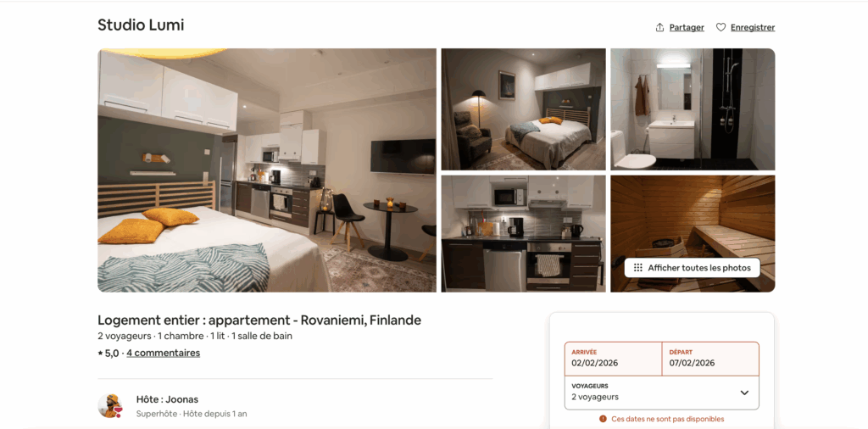This screenshot has width=868, height=429.
Task: Click the star rating icon
Action: [x=100, y=354]
